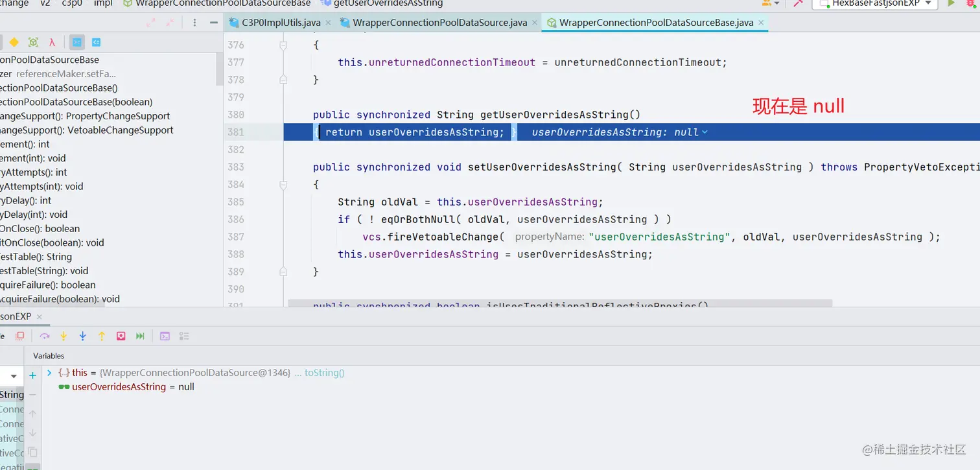The height and width of the screenshot is (470, 980).
Task: Click the red Debug bug icon
Action: pos(970,3)
